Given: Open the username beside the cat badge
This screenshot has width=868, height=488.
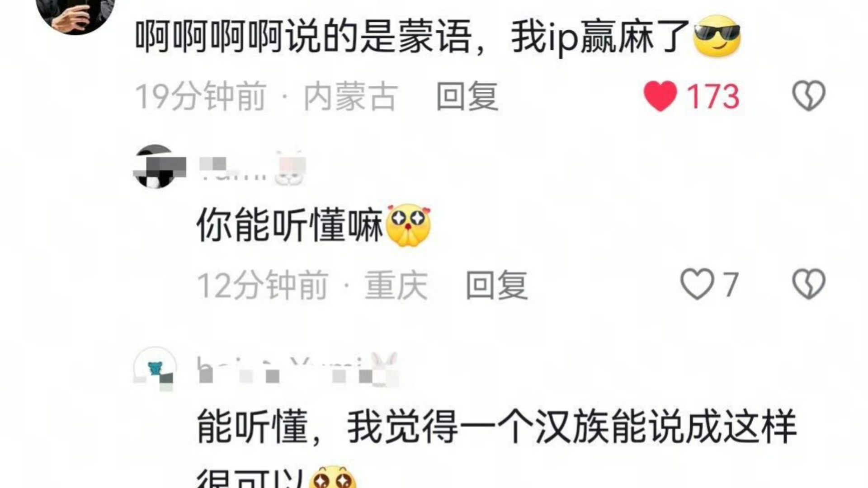Looking at the screenshot, I should click(233, 168).
